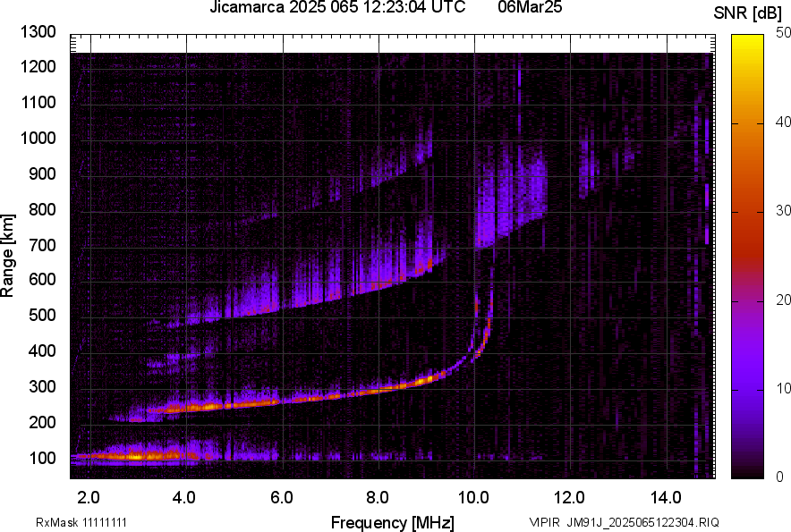The height and width of the screenshot is (532, 791).
Task: Click the bright yellow echo near 3 MHz, 100 km
Action: click(134, 456)
